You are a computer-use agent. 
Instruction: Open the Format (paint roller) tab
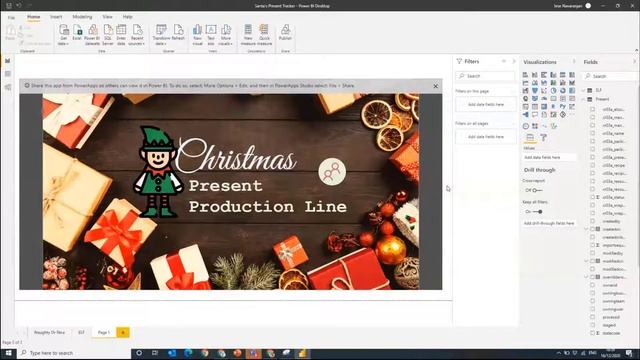pyautogui.click(x=543, y=138)
